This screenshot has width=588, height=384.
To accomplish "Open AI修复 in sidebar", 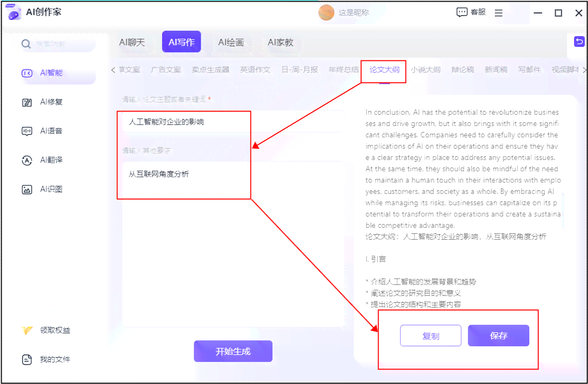I will tap(42, 102).
